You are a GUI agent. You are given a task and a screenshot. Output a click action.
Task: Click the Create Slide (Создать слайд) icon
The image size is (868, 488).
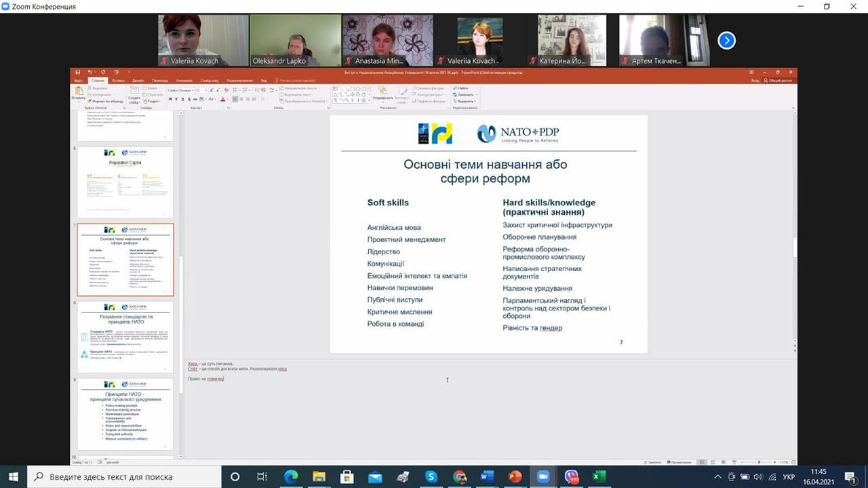[135, 91]
